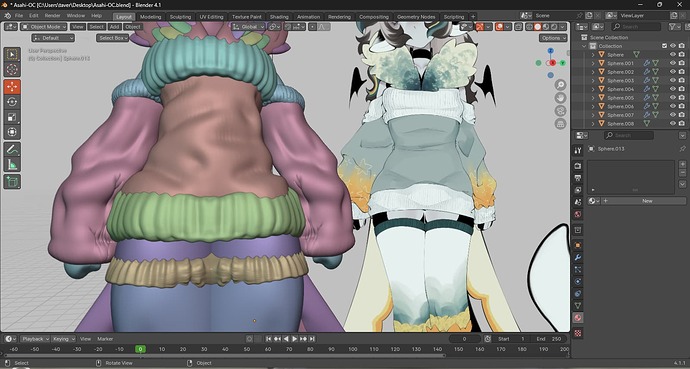Toggle visibility of Sphere.006
The width and height of the screenshot is (690, 369).
(672, 106)
